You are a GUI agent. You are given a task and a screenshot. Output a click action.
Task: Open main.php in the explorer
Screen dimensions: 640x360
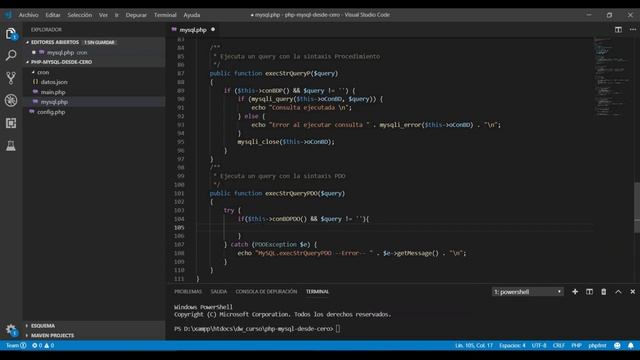53,92
